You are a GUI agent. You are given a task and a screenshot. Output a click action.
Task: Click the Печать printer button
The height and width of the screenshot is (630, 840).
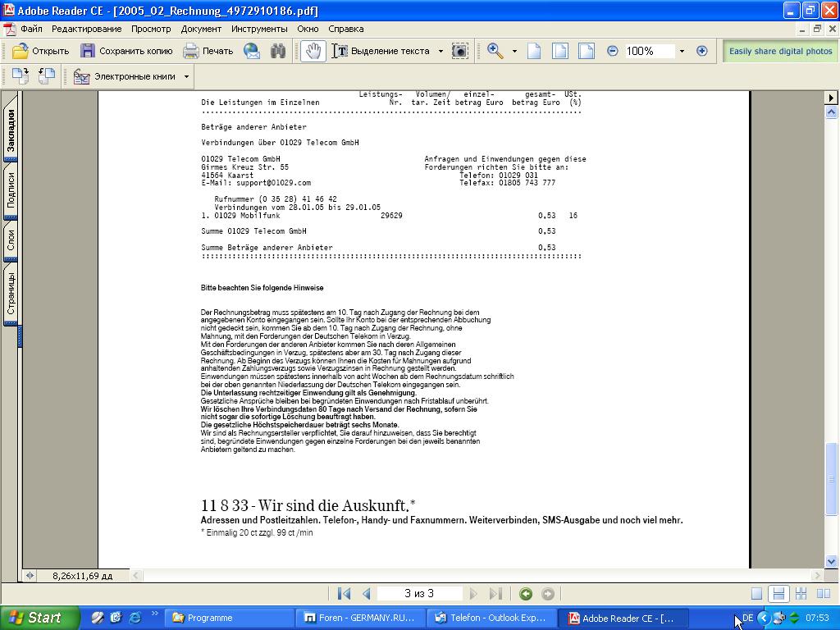click(x=208, y=51)
